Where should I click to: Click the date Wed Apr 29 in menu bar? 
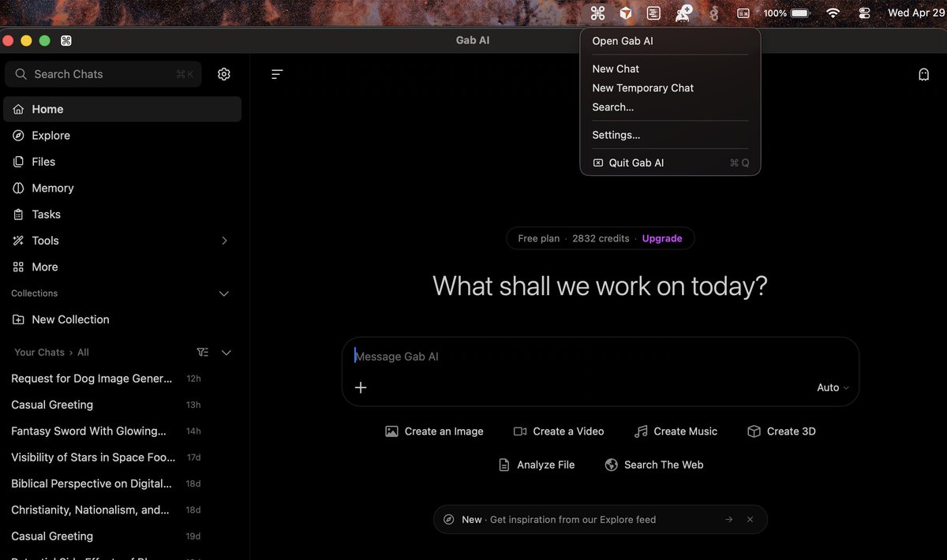pos(916,13)
